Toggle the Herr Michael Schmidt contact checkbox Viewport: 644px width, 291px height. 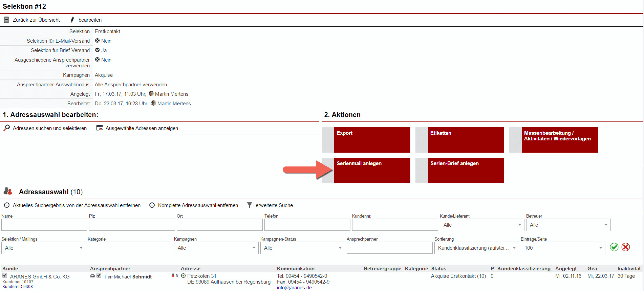(x=99, y=275)
